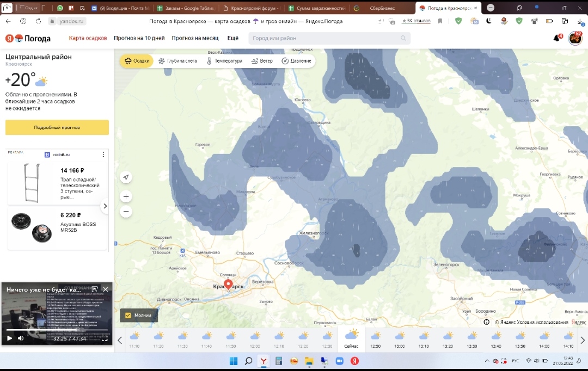
Task: Open Прогноз на 10 дней
Action: coord(139,38)
